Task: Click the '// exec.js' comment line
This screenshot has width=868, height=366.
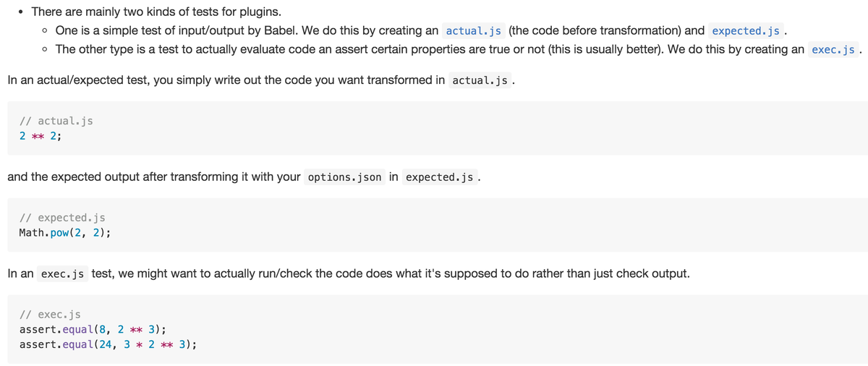Action: [x=50, y=315]
